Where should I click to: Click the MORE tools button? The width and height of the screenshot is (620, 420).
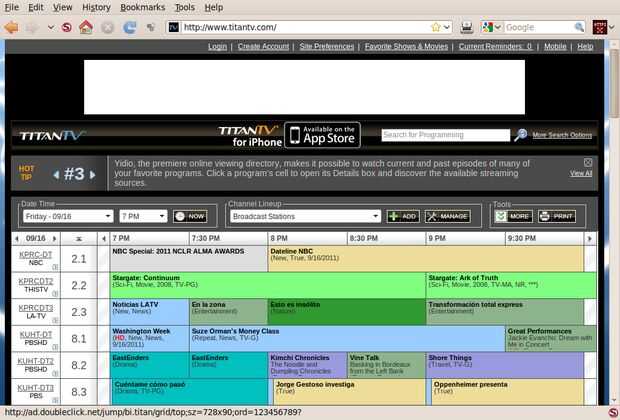(x=514, y=216)
